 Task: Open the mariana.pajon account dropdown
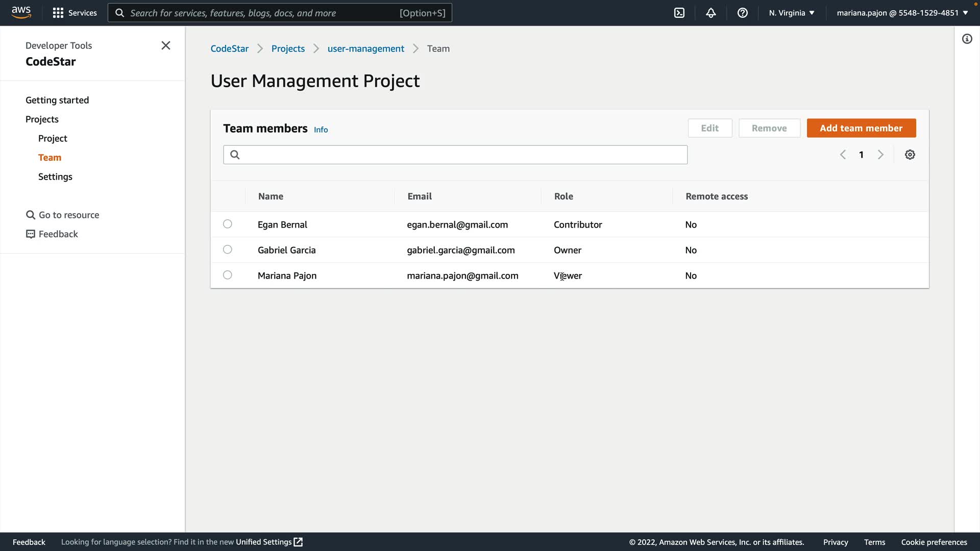902,13
